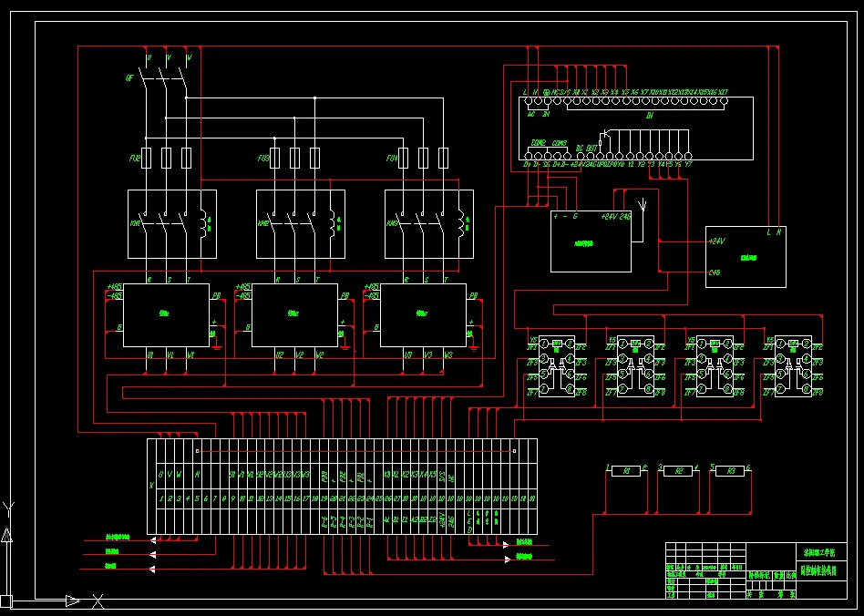The width and height of the screenshot is (864, 616).
Task: Select the resistor R1 symbol
Action: click(626, 471)
